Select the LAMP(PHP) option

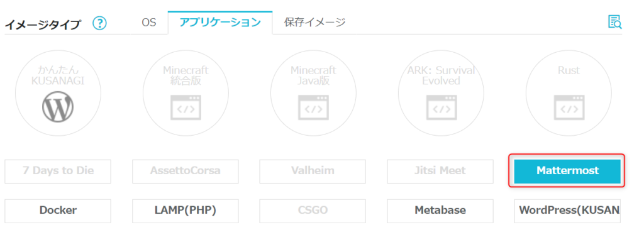click(x=186, y=211)
